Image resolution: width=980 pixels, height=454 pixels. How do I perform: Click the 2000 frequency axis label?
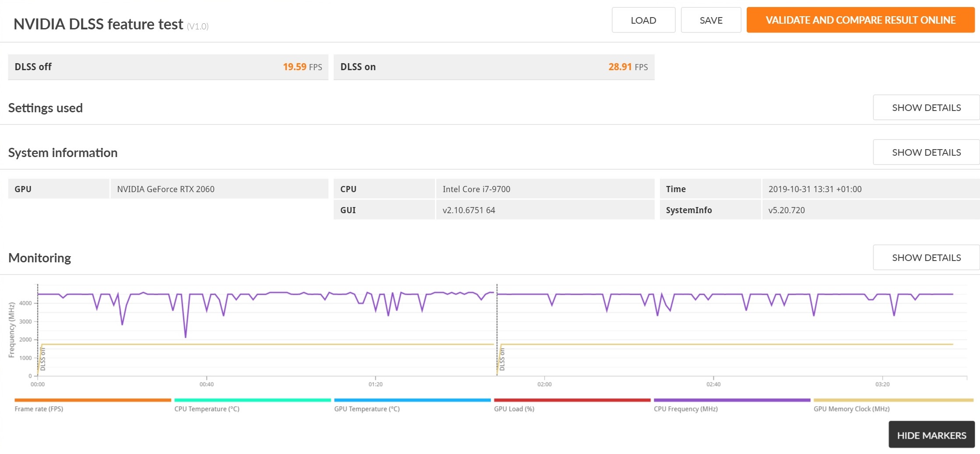click(25, 340)
